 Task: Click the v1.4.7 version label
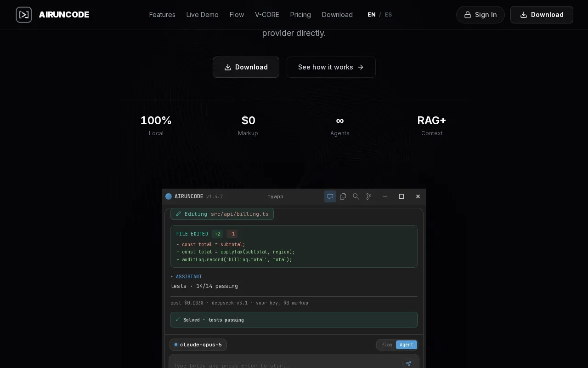[215, 196]
